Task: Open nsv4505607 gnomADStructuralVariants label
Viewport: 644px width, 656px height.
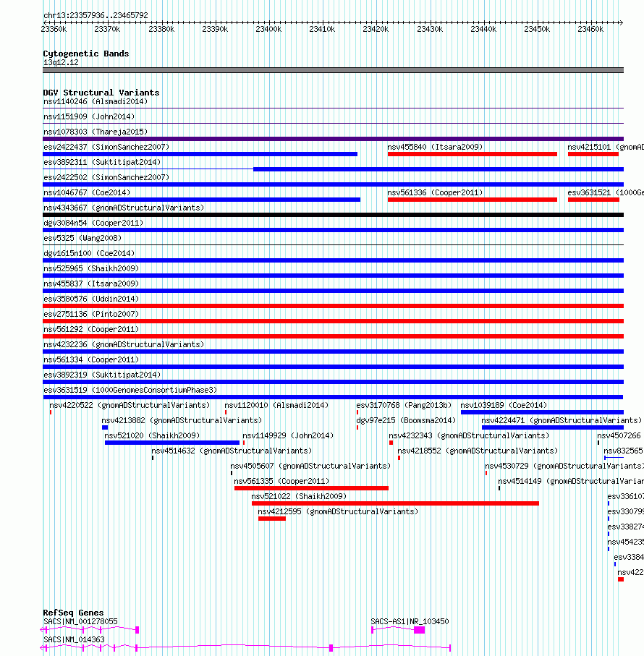Action: click(310, 466)
